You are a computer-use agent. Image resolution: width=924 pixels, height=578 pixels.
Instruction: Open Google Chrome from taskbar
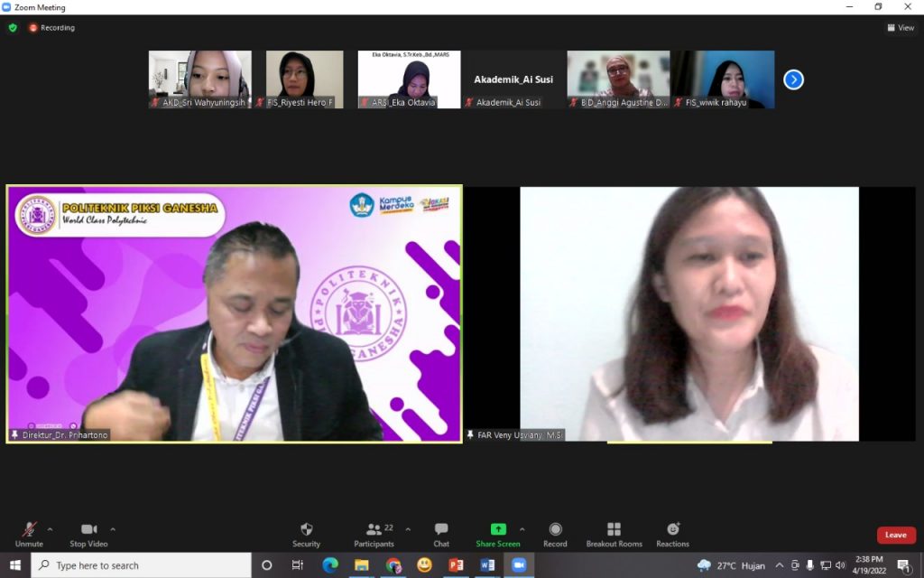tap(393, 565)
